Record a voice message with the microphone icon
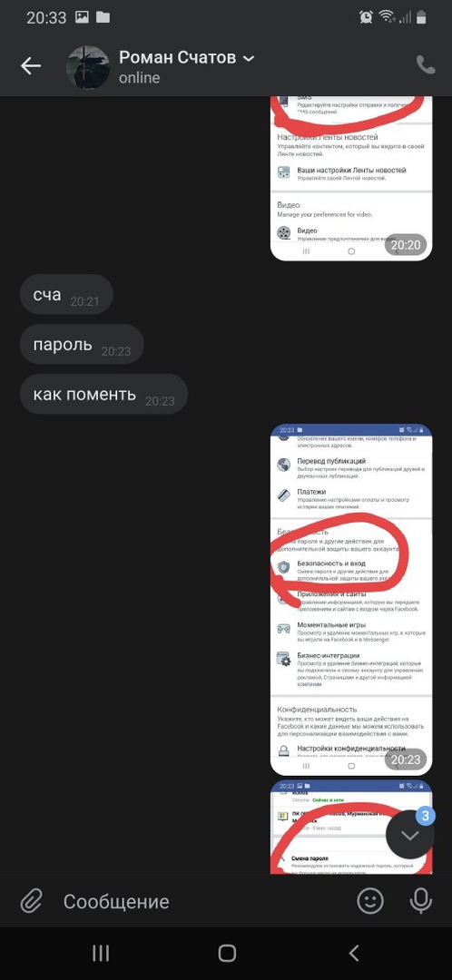The height and width of the screenshot is (980, 452). pyautogui.click(x=421, y=900)
